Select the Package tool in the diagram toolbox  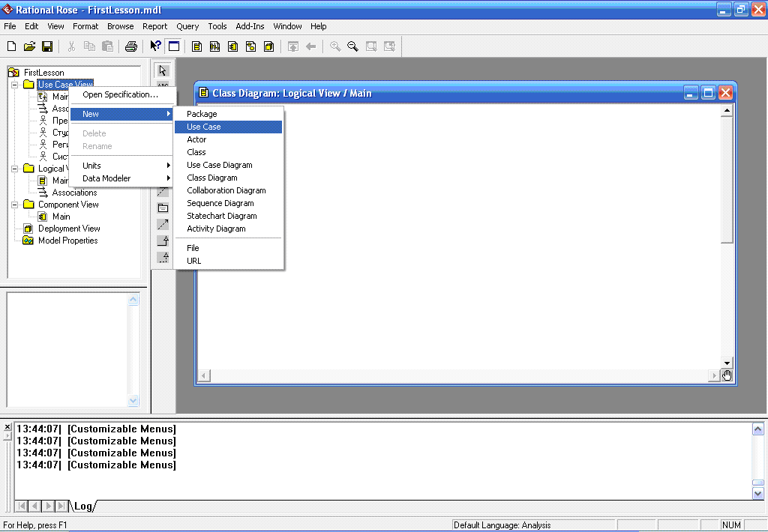click(x=163, y=208)
